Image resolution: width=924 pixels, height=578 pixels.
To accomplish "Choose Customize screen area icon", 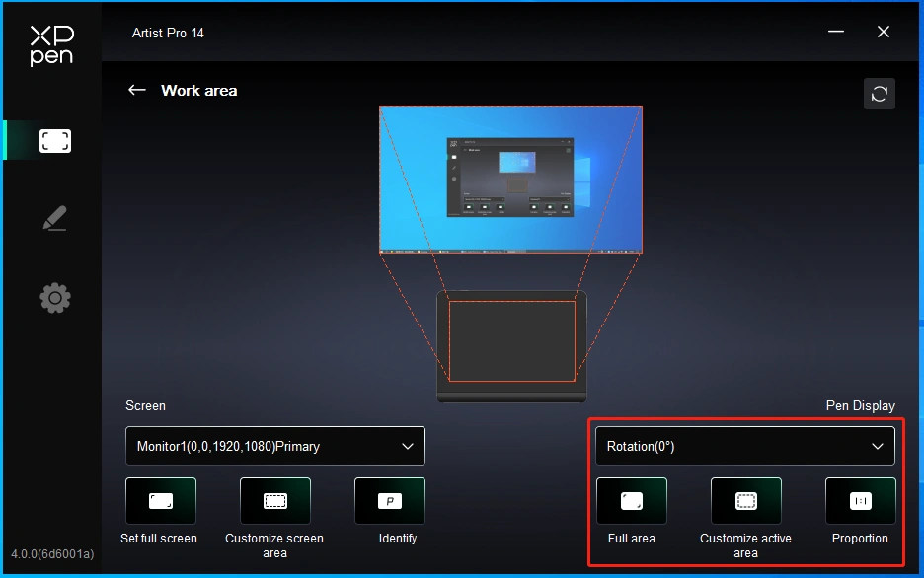I will tap(275, 501).
